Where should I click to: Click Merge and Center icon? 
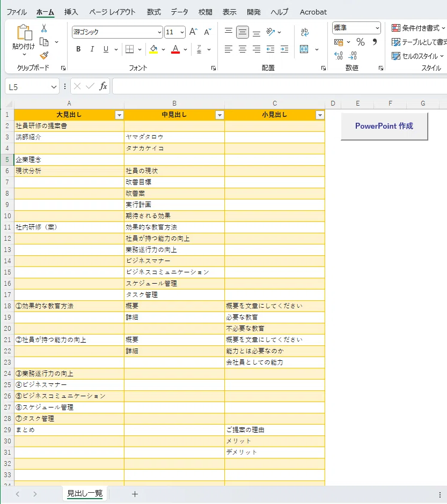(x=304, y=49)
